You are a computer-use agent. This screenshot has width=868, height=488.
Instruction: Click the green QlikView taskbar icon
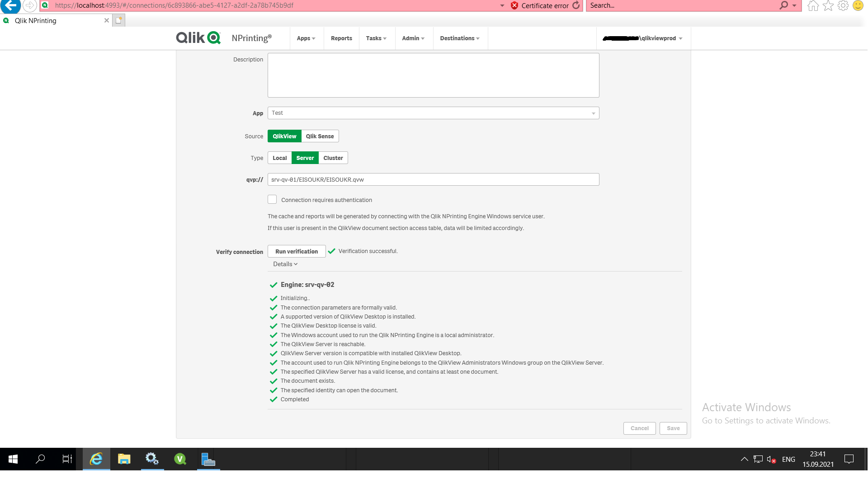[180, 459]
